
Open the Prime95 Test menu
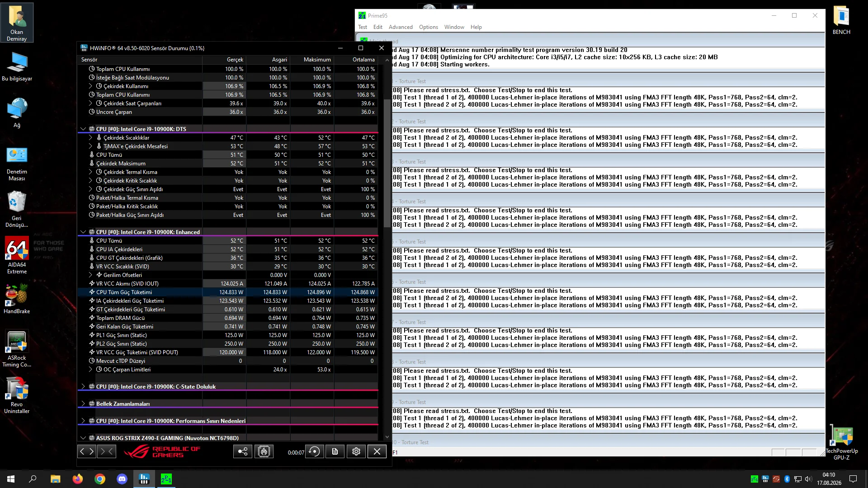pyautogui.click(x=363, y=27)
